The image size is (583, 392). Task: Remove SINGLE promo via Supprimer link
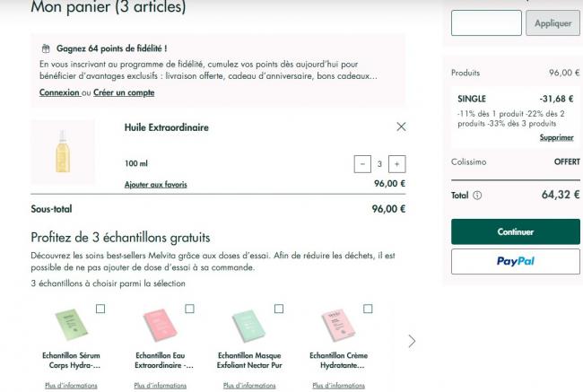point(557,137)
